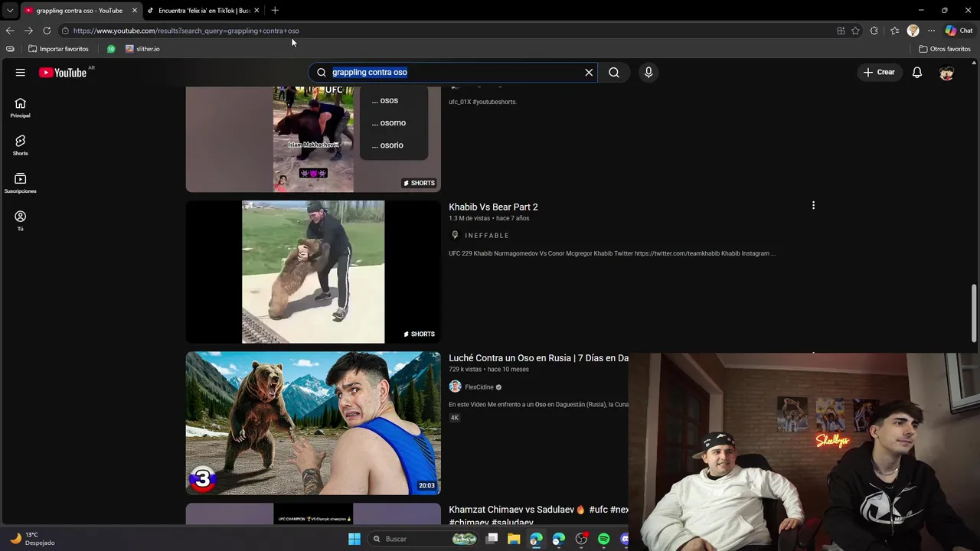Viewport: 980px width, 551px height.
Task: Open "Luché Contra un Oso en Rusia" title
Action: click(538, 358)
